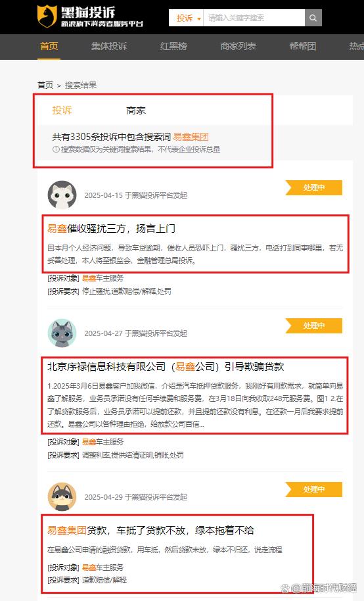Focus the keyword search input field

254,18
